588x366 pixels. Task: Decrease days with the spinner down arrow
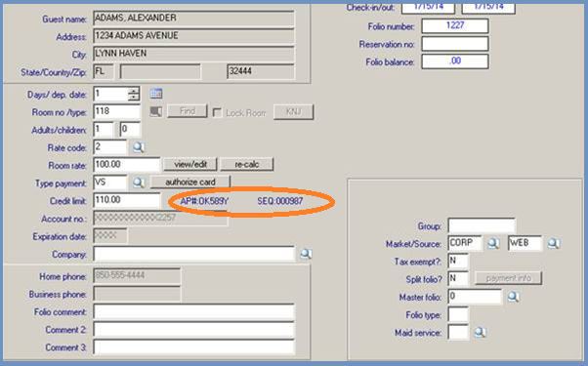[134, 97]
